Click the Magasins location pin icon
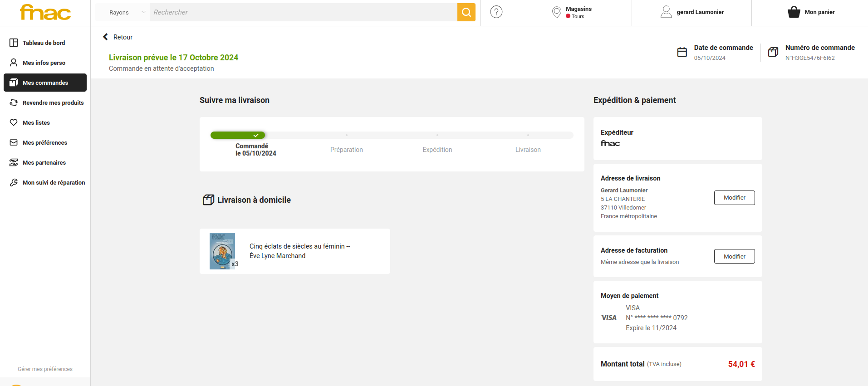This screenshot has height=386, width=868. 556,12
